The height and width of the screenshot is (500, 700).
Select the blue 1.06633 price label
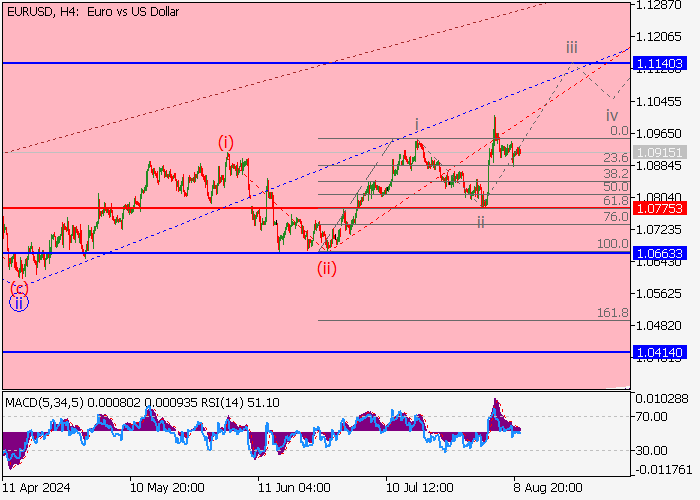coord(659,254)
